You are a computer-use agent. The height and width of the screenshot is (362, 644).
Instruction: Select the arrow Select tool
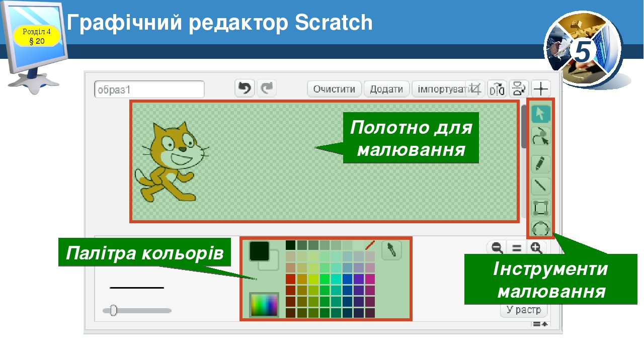point(541,114)
